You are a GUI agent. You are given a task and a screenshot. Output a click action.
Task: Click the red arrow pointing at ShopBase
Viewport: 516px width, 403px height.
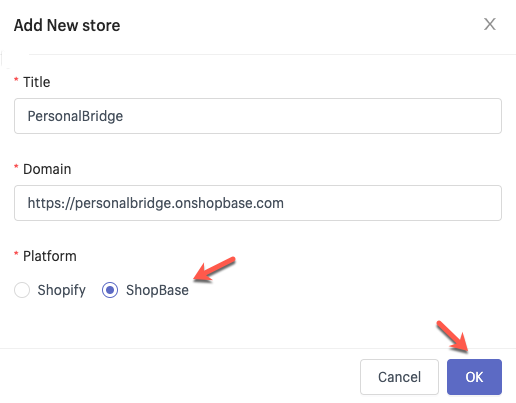coord(214,269)
